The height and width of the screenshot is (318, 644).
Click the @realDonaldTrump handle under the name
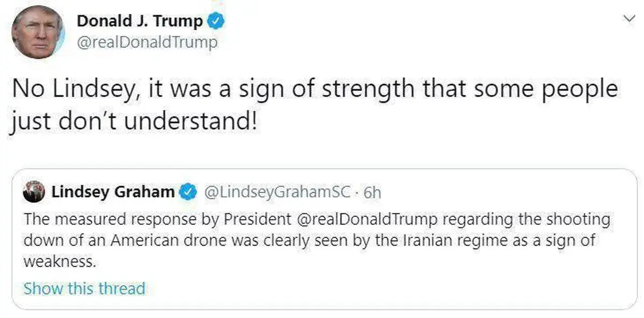point(148,42)
